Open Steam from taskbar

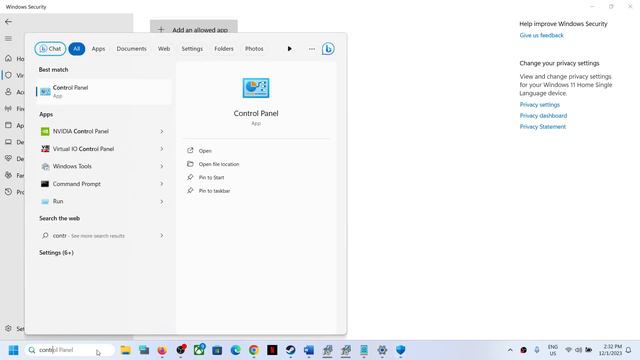click(x=291, y=350)
